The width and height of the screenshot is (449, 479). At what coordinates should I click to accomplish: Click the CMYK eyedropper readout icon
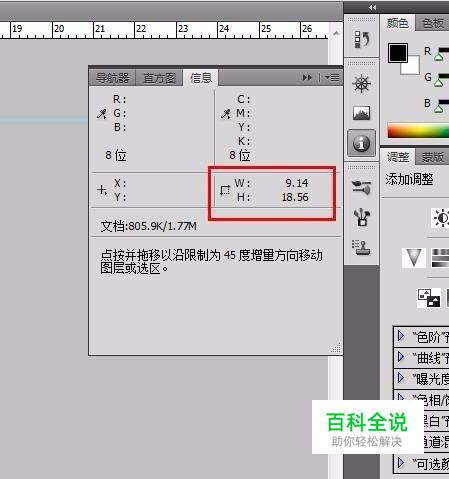point(226,114)
